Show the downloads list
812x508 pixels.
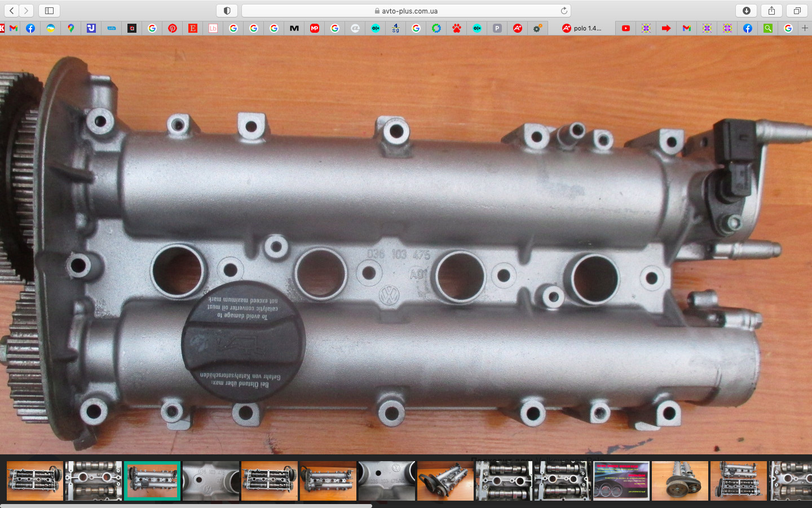click(x=746, y=11)
